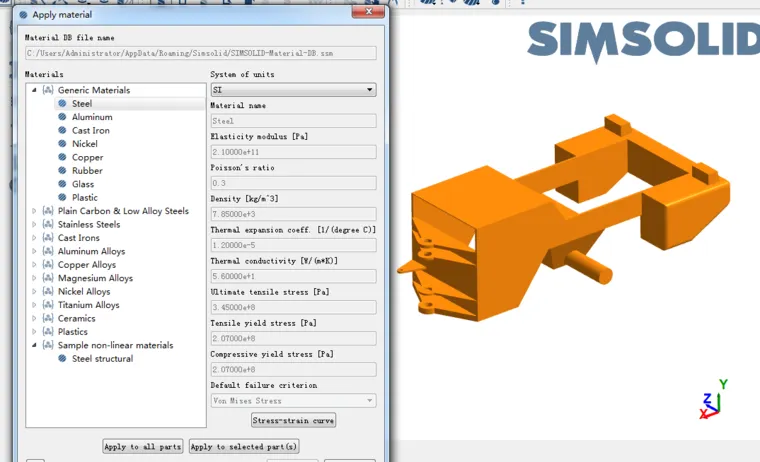Expand the Magnesium Alloys group
Viewport: 760px width, 462px height.
(34, 278)
